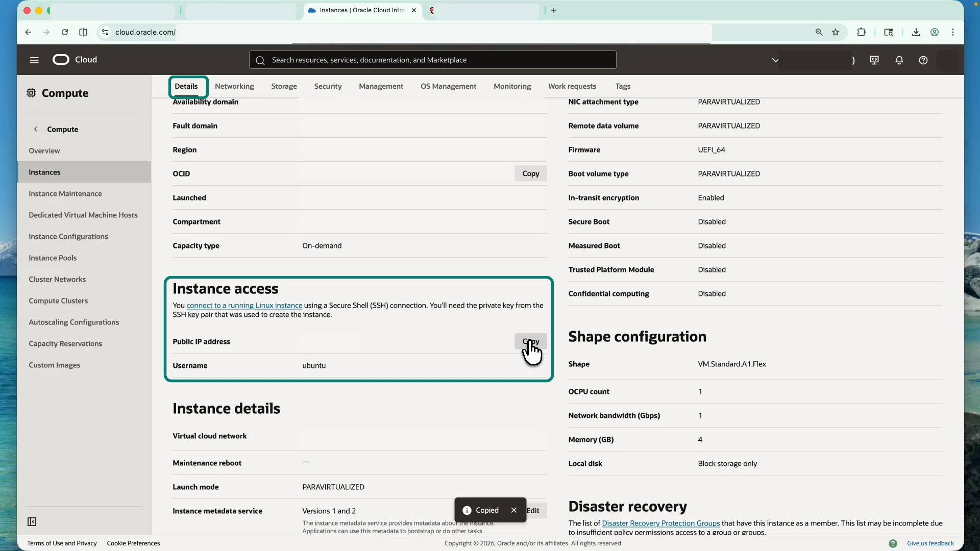
Task: Dismiss the Copied notification
Action: tap(514, 510)
